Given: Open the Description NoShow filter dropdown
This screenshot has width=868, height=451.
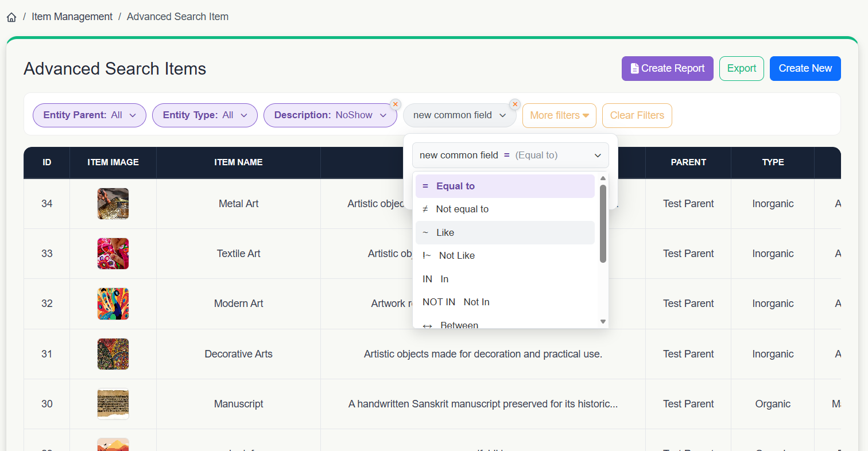Looking at the screenshot, I should click(x=330, y=115).
